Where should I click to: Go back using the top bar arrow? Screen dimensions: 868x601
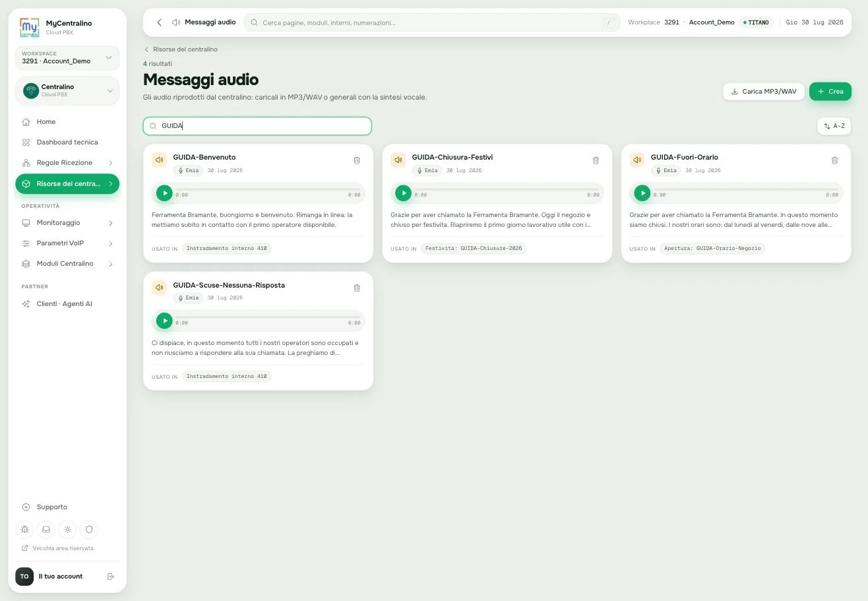point(159,22)
